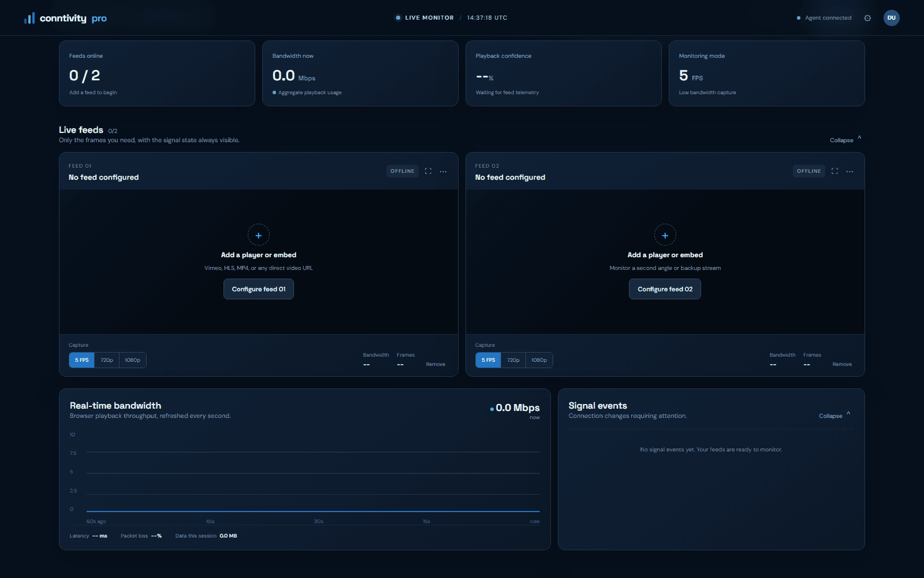Click the Agent connected status
The width and height of the screenshot is (924, 578).
point(824,18)
